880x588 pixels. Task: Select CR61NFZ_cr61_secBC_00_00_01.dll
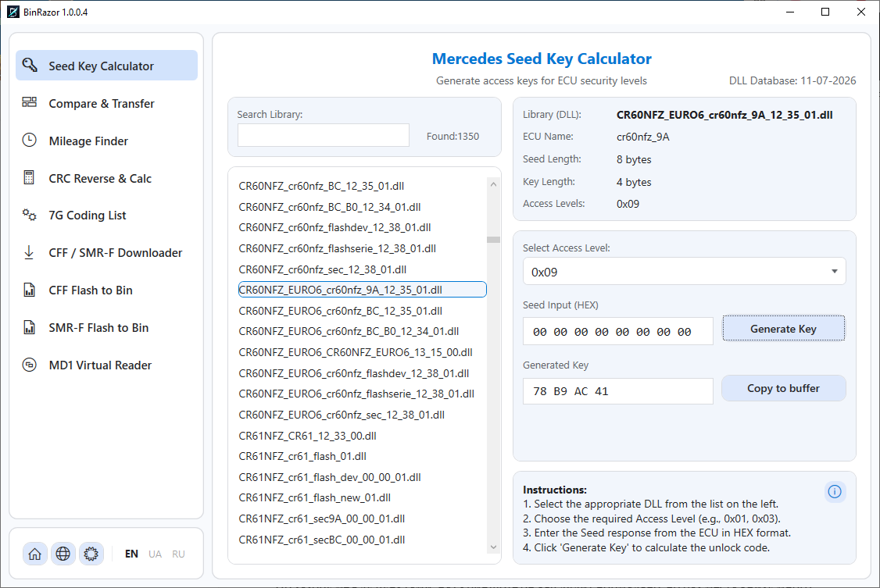pyautogui.click(x=363, y=540)
